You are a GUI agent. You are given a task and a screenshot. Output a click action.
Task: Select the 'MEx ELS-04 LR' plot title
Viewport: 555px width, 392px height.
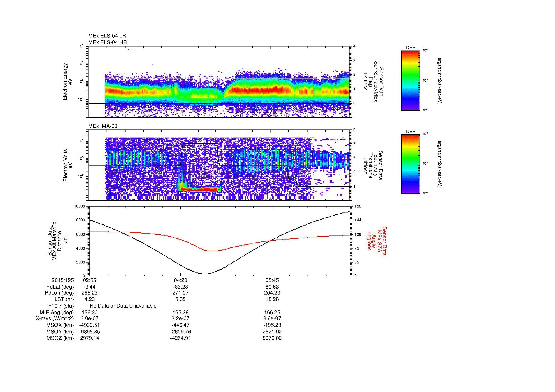107,36
